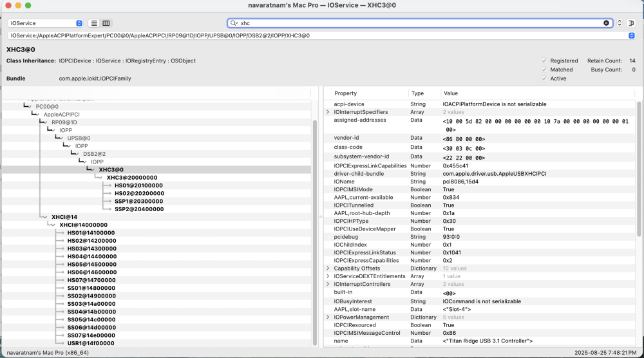Select SS01@14800000 in the tree
The height and width of the screenshot is (358, 644).
(x=91, y=288)
